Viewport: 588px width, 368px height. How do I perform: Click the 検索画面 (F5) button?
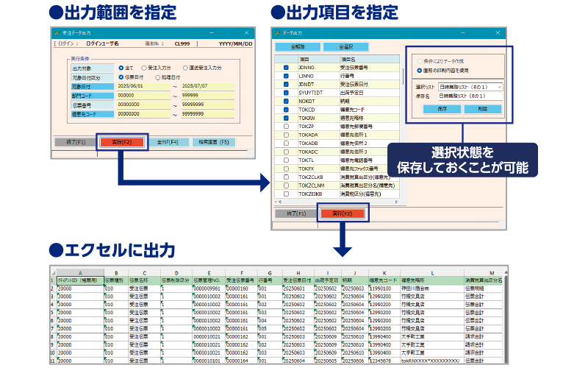pos(214,142)
